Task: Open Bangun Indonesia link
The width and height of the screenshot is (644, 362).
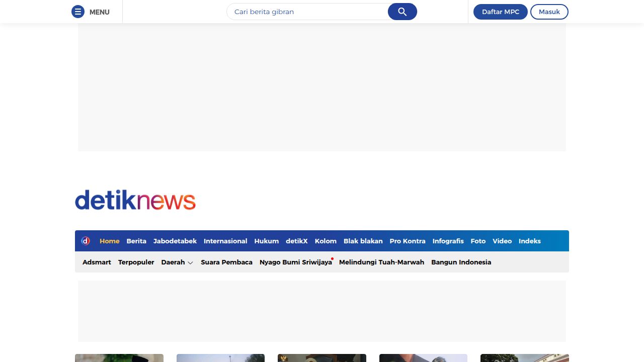Action: [461, 262]
